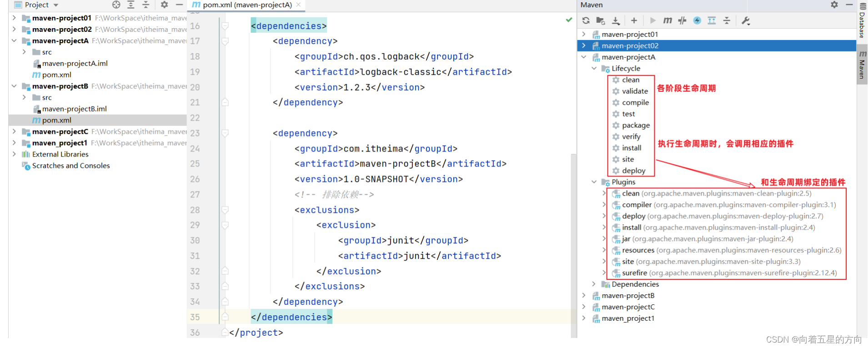Open Maven panel gear options
This screenshot has width=868, height=348.
(x=834, y=5)
